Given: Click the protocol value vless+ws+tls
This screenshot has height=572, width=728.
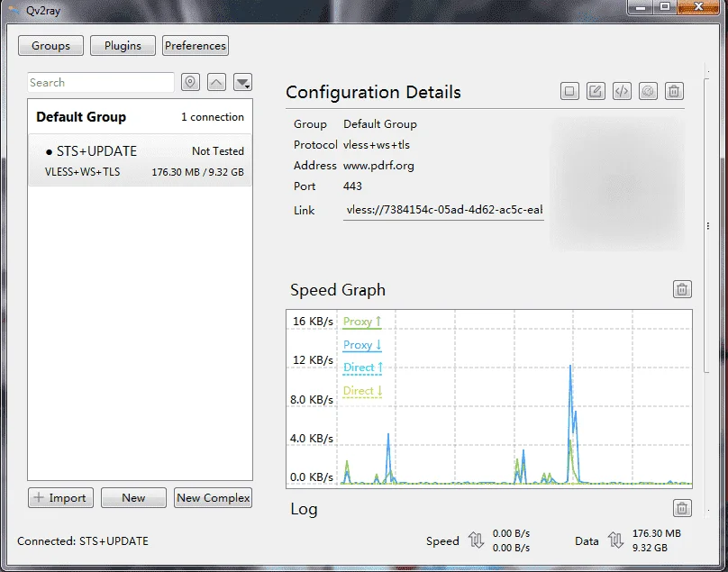Looking at the screenshot, I should click(377, 145).
